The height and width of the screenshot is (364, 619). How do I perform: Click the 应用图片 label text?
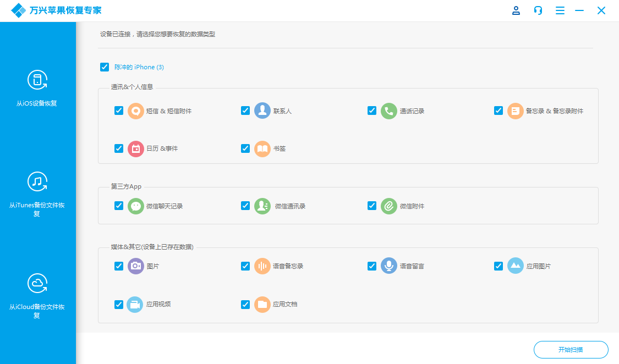point(539,267)
